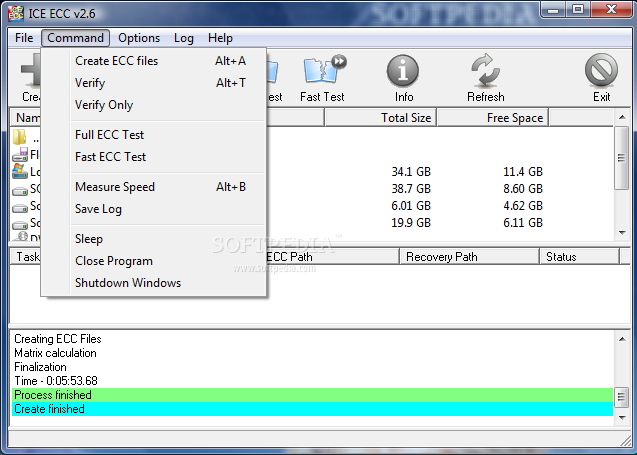637x455 pixels.
Task: Click log pane scrollbar down arrow
Action: coord(622,417)
